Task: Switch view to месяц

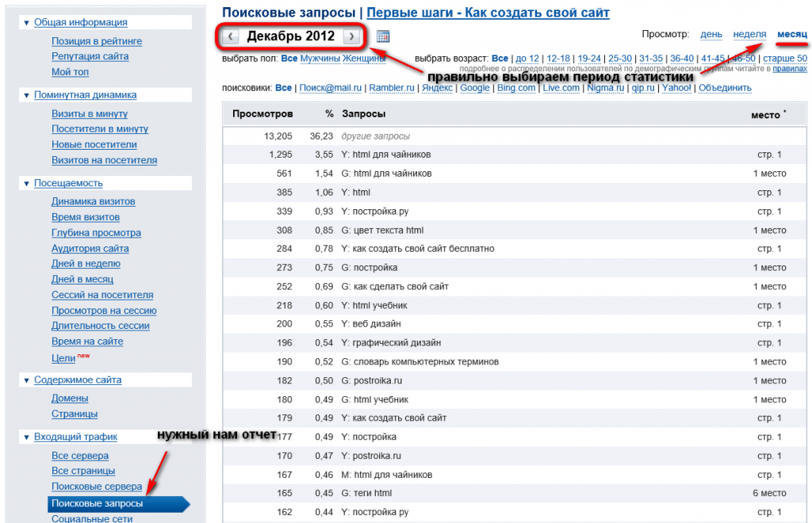Action: (x=792, y=34)
